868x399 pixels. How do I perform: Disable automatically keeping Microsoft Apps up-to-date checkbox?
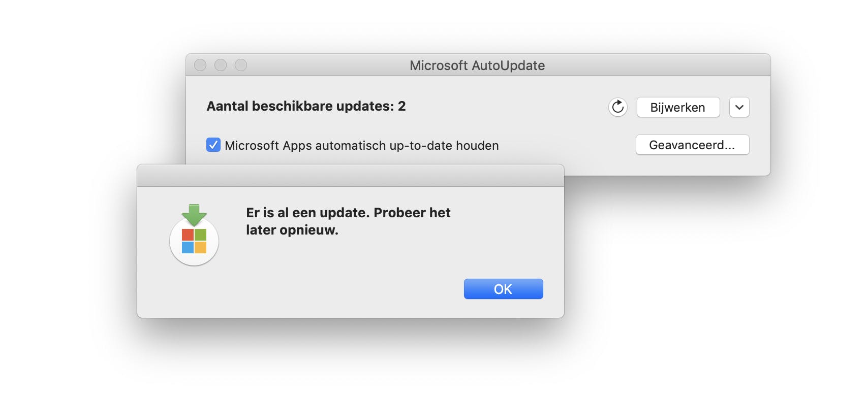(213, 145)
